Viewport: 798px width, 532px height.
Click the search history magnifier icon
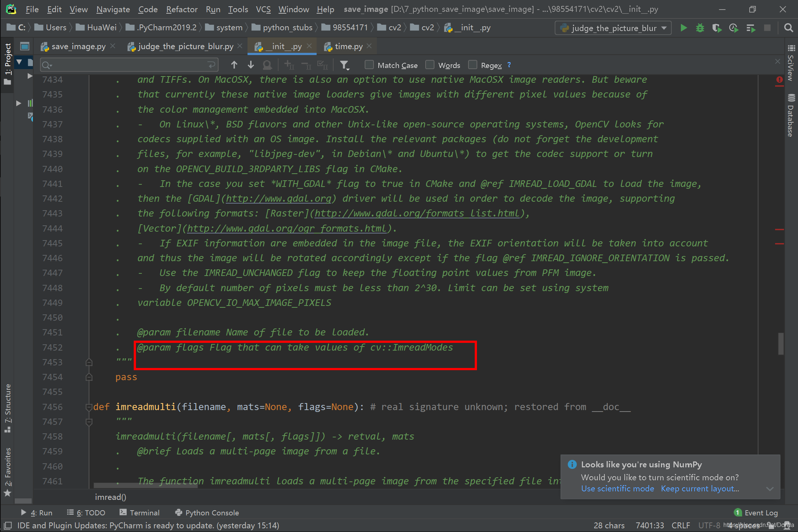coord(47,65)
